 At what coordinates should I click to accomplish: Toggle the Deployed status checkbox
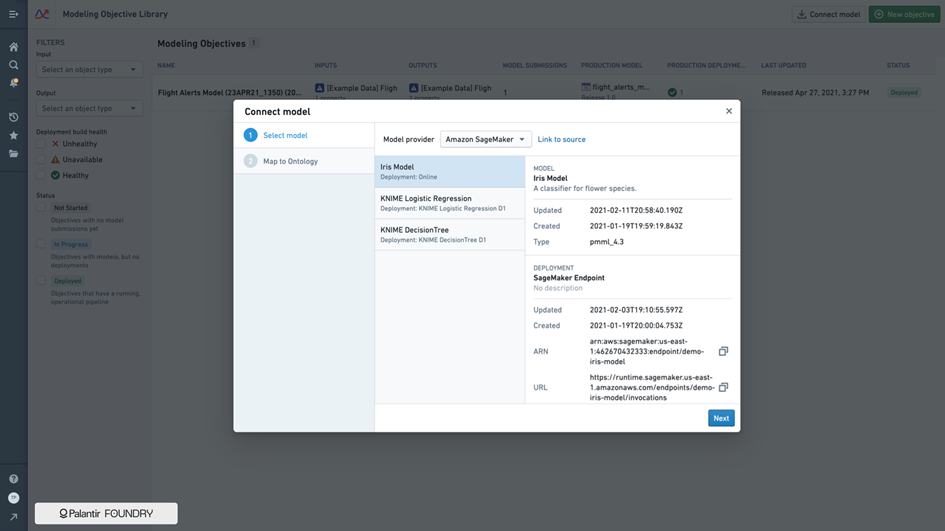click(x=41, y=281)
